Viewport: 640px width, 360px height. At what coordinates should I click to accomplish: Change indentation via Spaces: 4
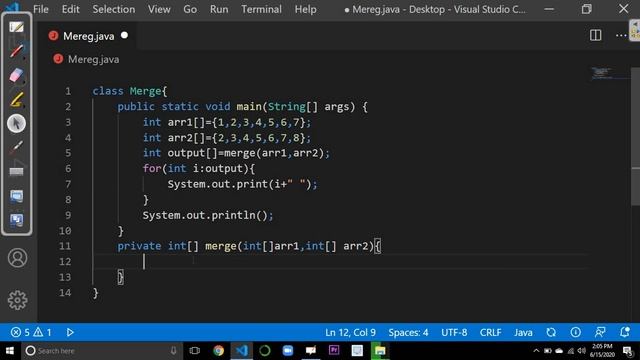[x=408, y=332]
